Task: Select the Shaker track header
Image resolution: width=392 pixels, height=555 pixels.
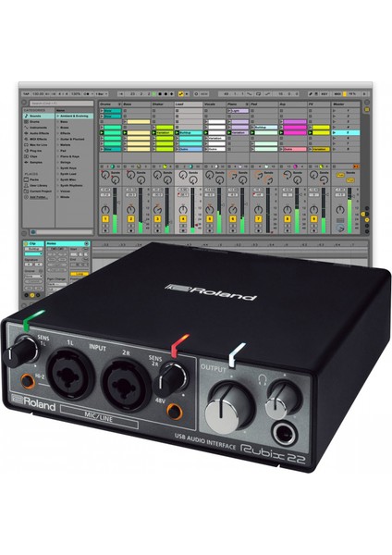Action: (163, 105)
